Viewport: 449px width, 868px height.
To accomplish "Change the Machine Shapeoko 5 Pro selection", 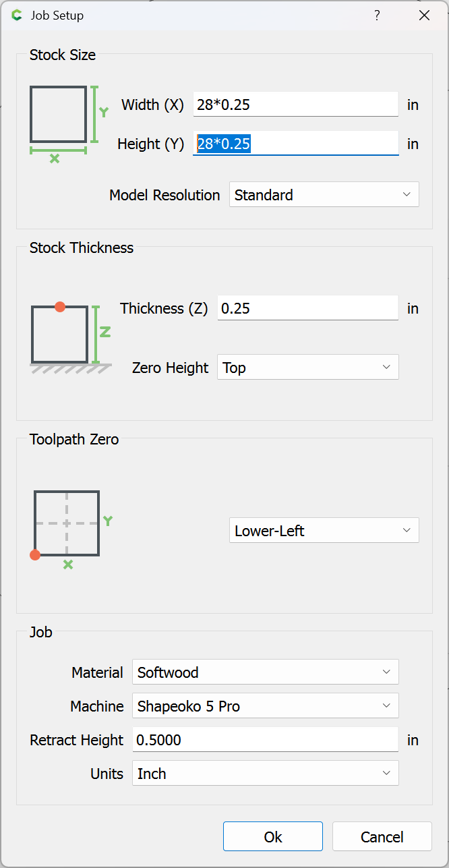I will click(265, 706).
